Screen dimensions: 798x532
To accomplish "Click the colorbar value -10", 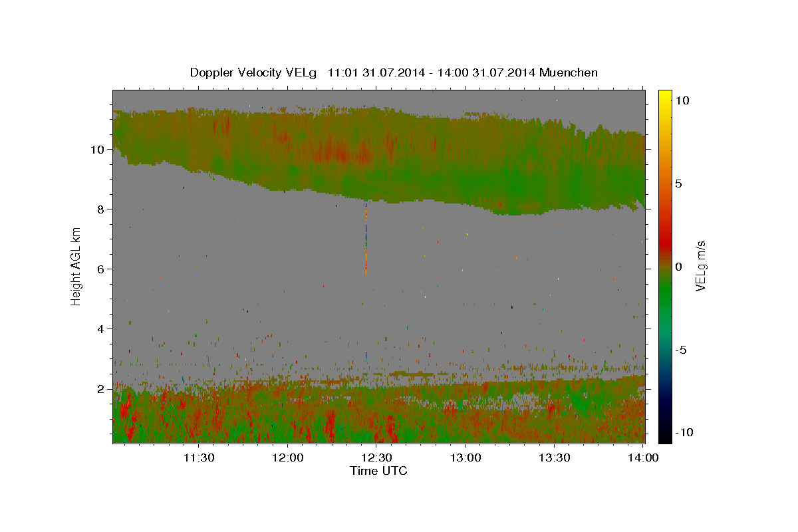I will click(684, 432).
